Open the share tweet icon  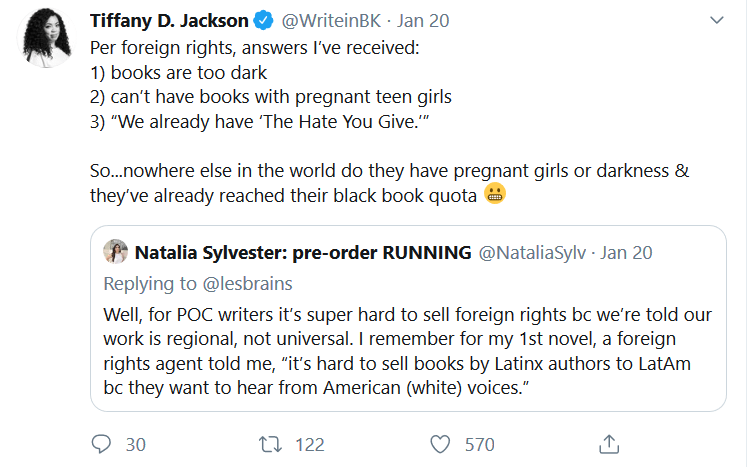pos(608,443)
